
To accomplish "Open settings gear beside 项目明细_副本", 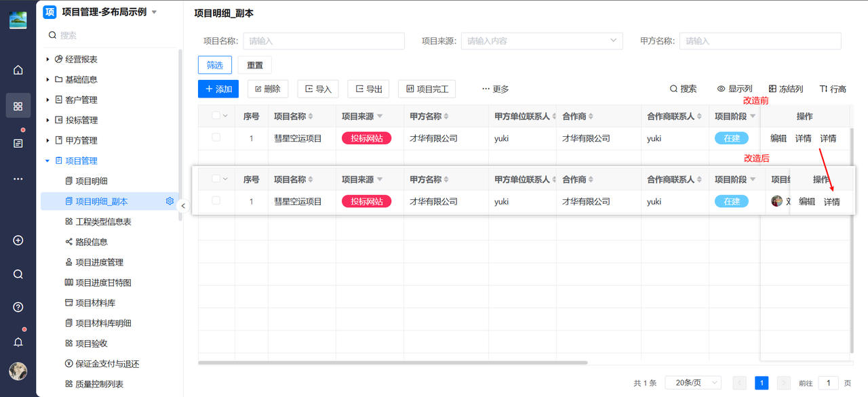I will [170, 201].
